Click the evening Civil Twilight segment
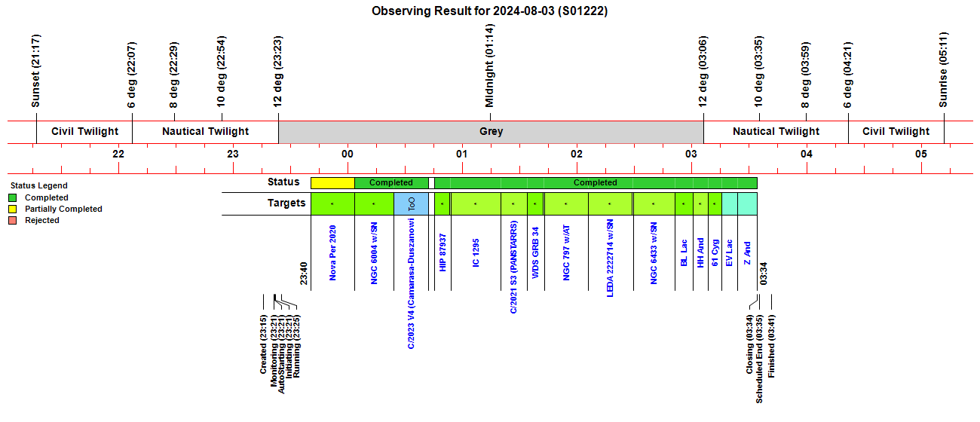The image size is (980, 422). pos(84,132)
